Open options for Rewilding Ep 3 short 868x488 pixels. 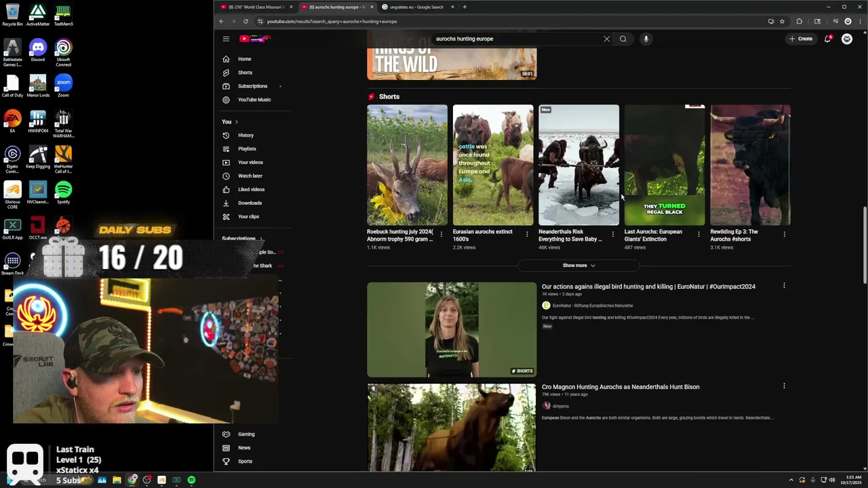(x=784, y=235)
